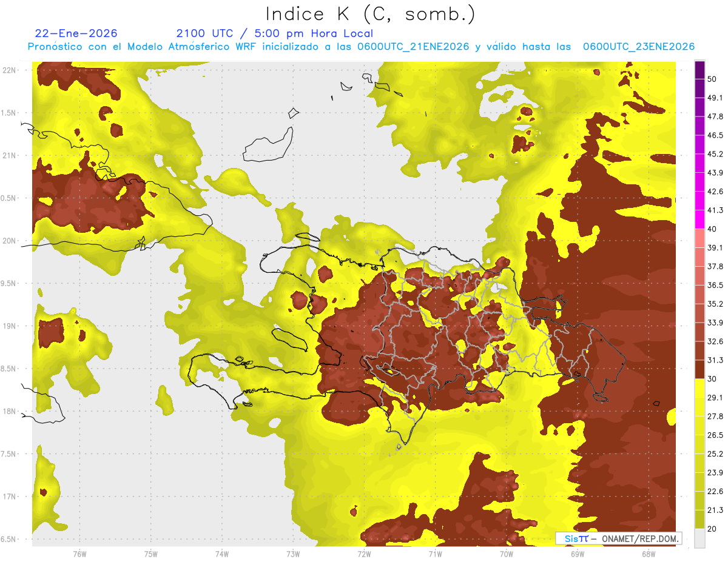The image size is (728, 562).
Task: Click the '18N' latitude label
Action: click(8, 411)
